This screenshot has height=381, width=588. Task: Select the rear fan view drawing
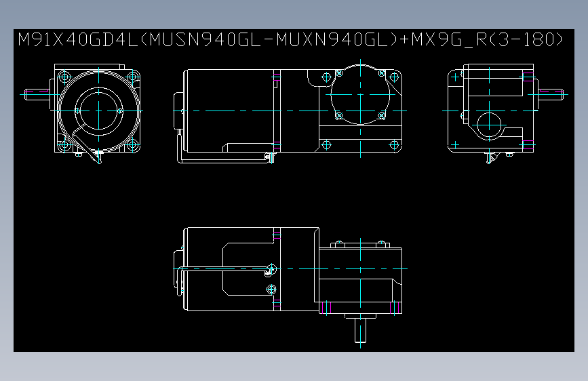pos(83,113)
